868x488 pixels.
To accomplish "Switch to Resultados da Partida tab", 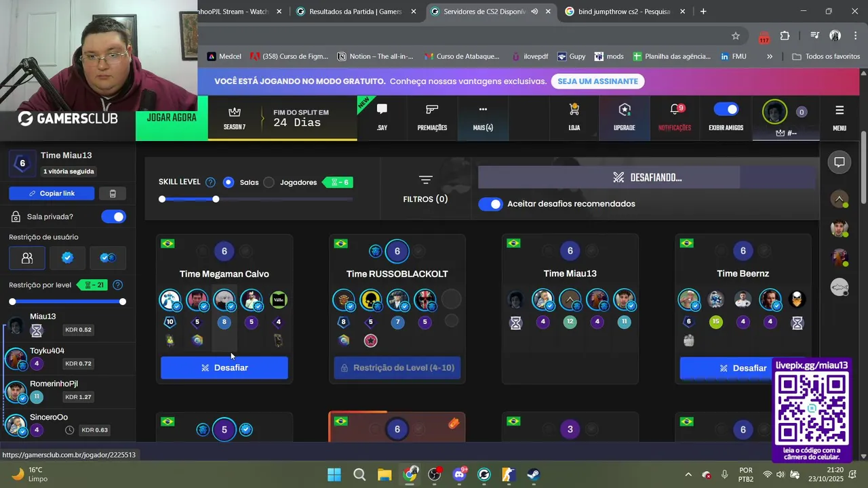I will tap(355, 12).
